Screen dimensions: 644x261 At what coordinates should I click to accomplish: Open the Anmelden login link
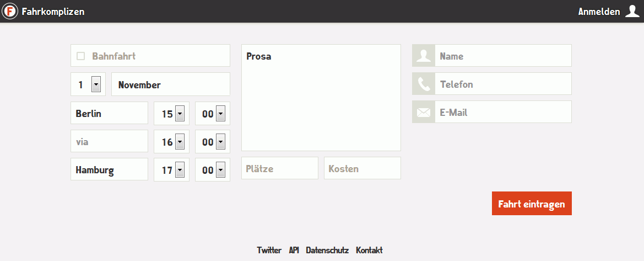(x=599, y=12)
